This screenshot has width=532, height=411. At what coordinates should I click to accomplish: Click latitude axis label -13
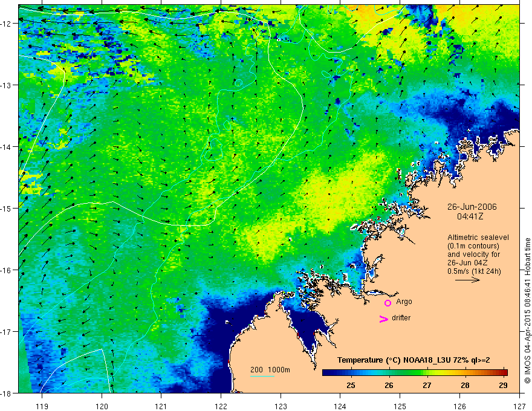tap(7, 85)
